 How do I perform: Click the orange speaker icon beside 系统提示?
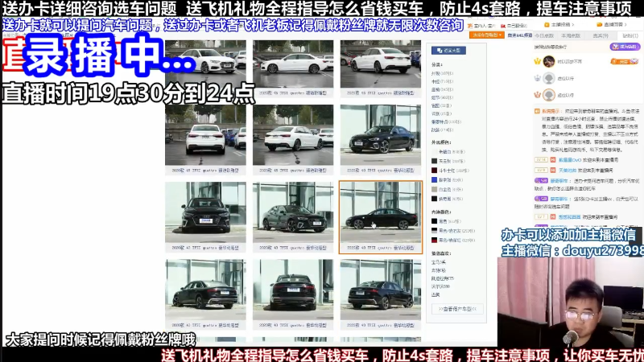[x=537, y=111]
